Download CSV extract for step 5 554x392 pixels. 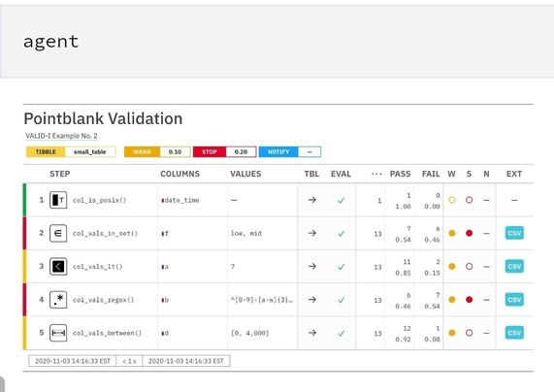tap(514, 333)
